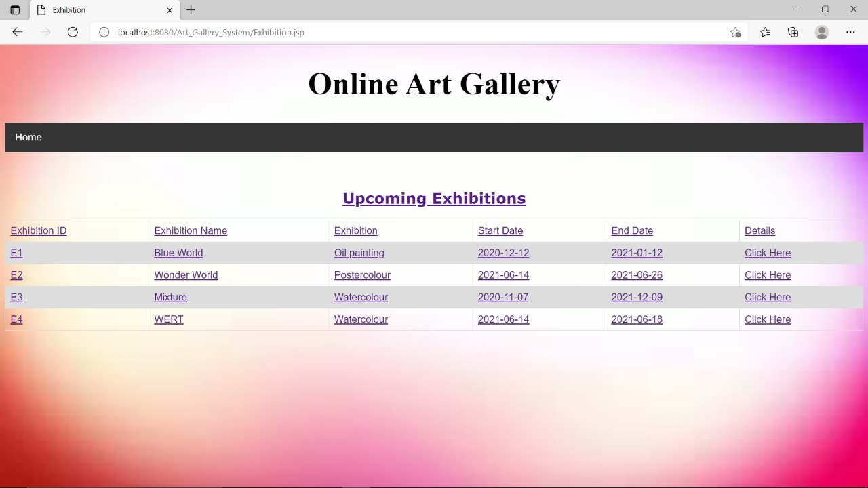Select the Exhibition browser tab
The width and height of the screenshot is (868, 488).
click(104, 10)
